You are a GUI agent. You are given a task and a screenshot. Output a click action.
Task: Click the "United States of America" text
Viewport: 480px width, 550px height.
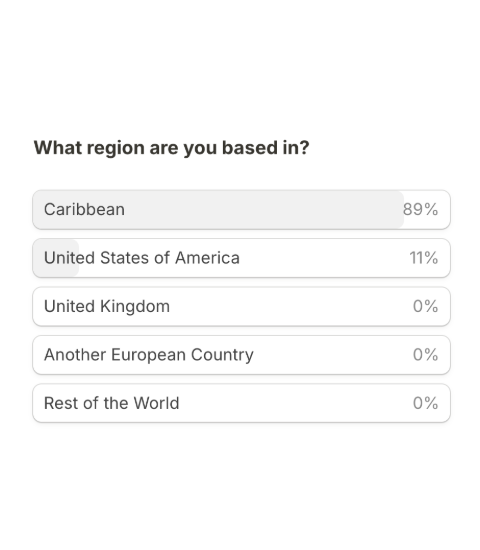point(142,258)
